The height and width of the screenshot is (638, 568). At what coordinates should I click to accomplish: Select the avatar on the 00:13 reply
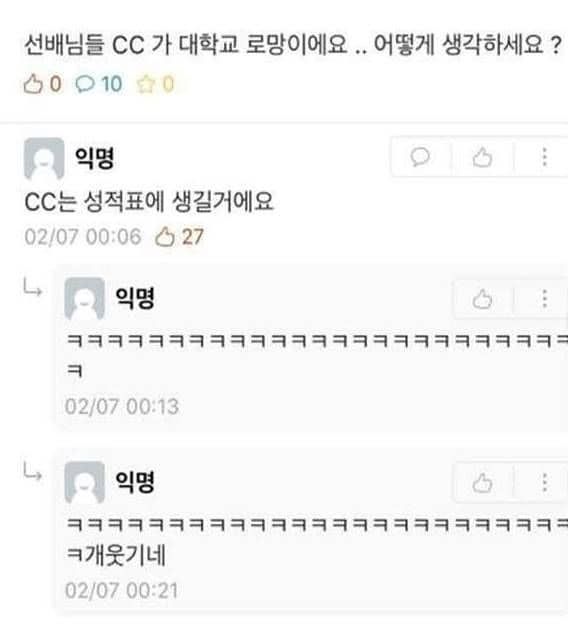click(x=85, y=299)
